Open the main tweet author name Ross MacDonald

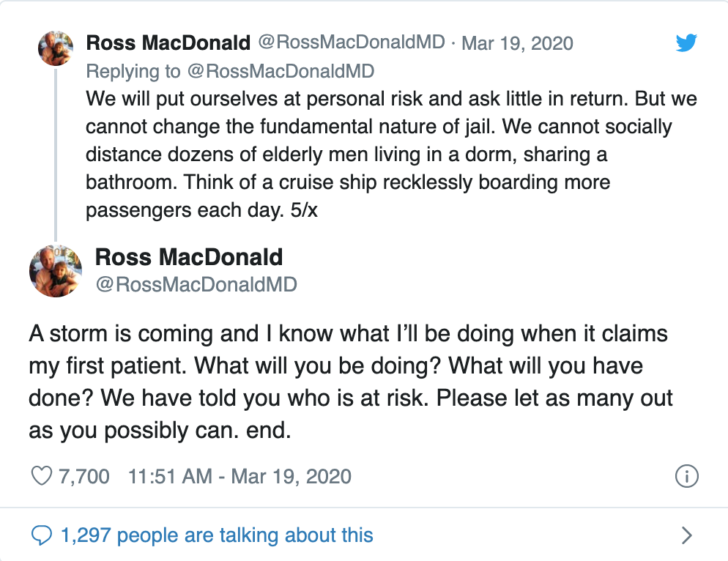click(189, 257)
